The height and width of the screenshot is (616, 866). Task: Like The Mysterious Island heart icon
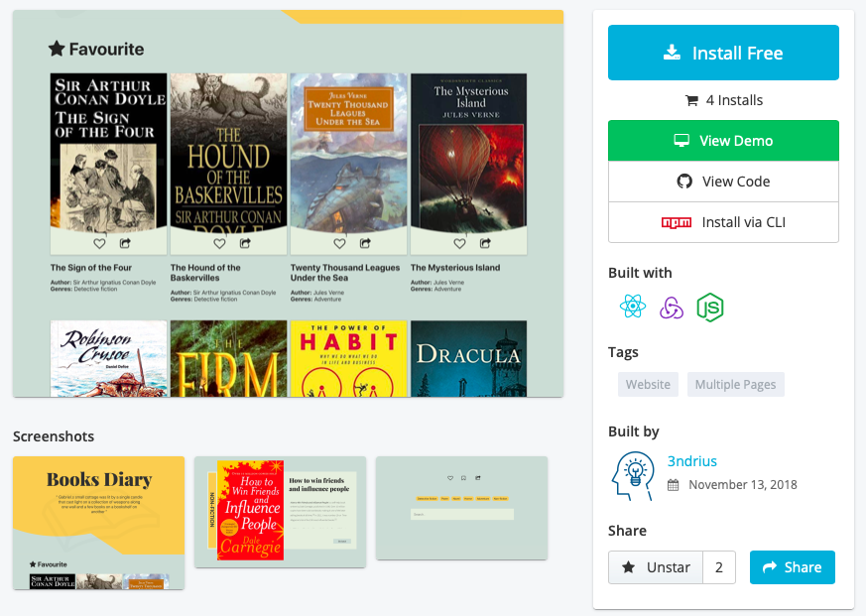coord(459,243)
